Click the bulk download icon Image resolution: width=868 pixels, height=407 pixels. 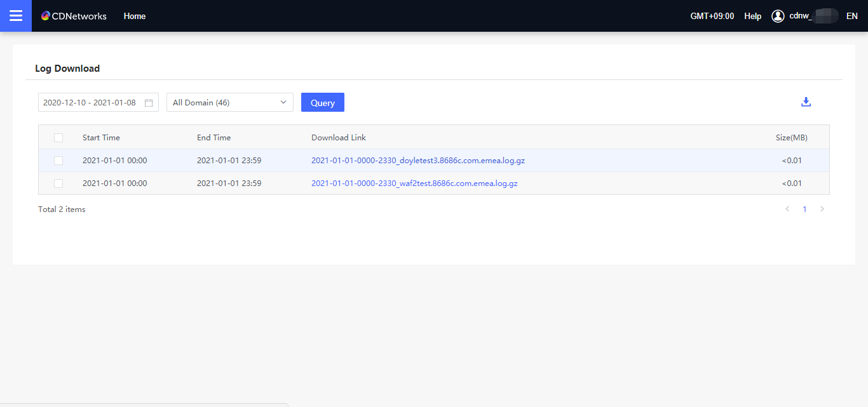point(806,101)
